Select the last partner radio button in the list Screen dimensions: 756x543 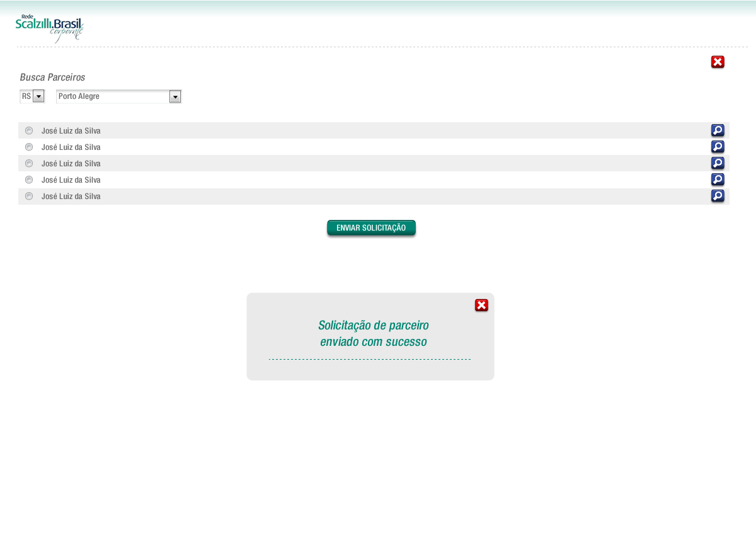tap(29, 197)
